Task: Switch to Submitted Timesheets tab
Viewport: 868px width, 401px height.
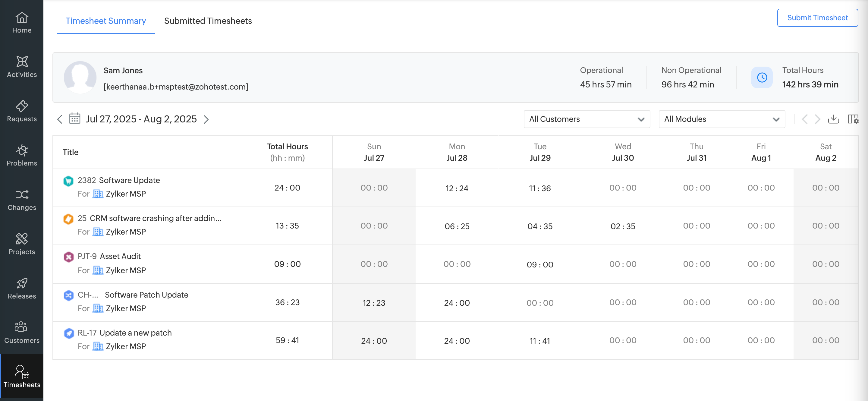Action: [208, 21]
